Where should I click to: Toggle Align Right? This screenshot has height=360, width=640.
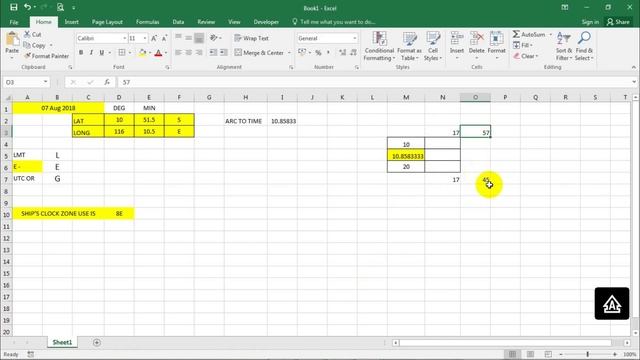pos(199,53)
